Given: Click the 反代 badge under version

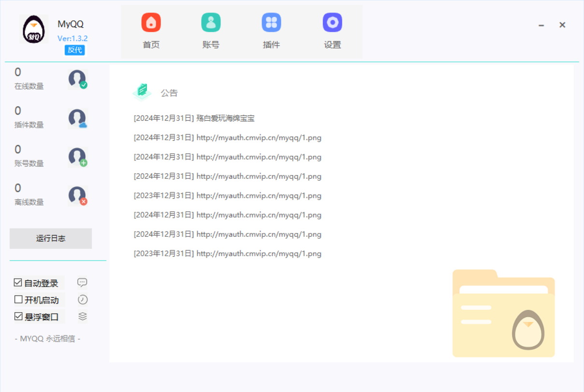Looking at the screenshot, I should tap(74, 50).
